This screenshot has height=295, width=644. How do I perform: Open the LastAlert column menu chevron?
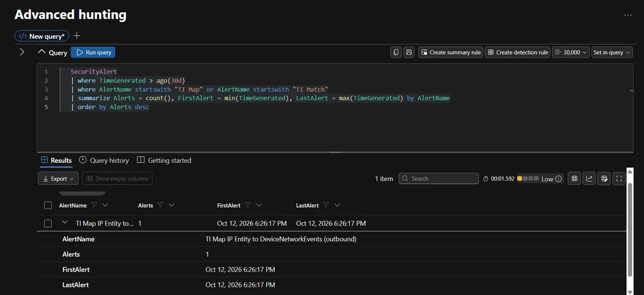click(x=337, y=205)
